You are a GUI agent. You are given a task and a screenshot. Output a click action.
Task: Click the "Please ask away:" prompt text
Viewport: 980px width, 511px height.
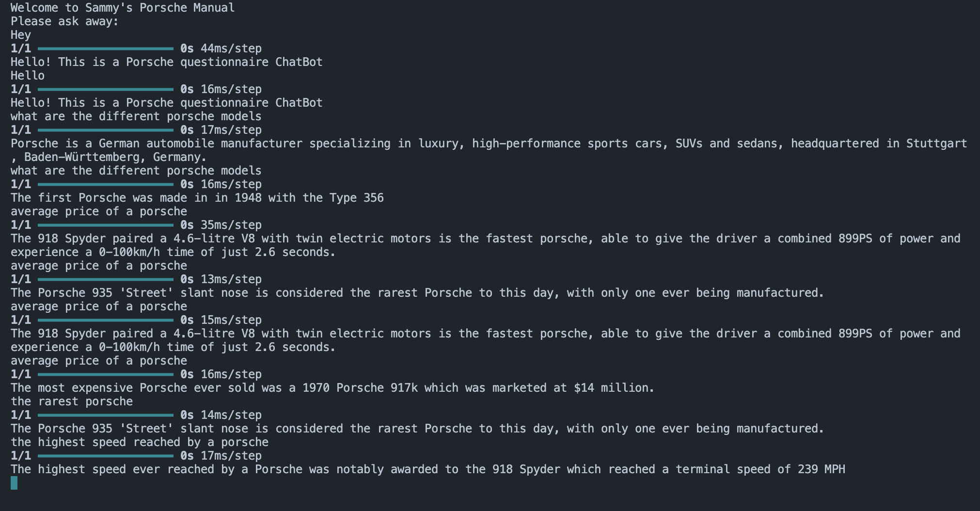click(x=64, y=21)
